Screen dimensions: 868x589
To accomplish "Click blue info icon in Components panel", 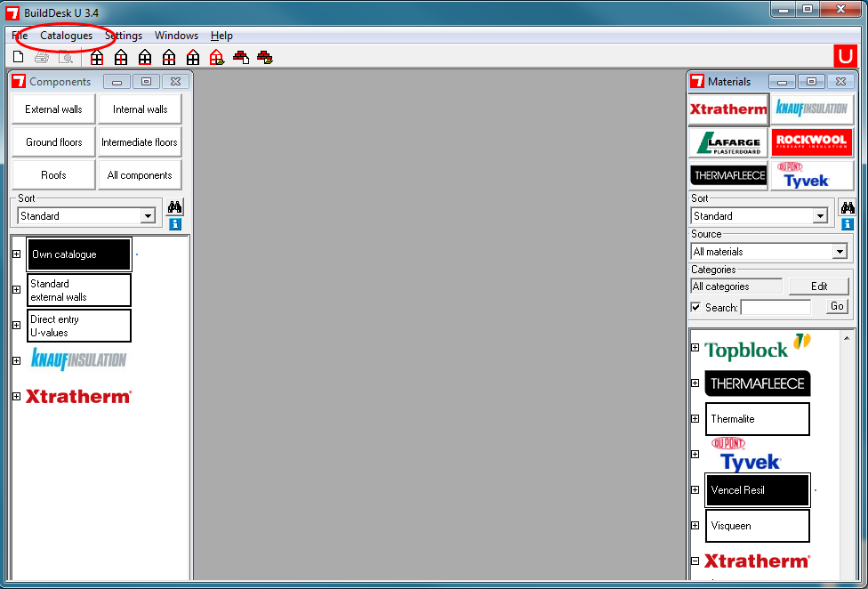I will (x=175, y=223).
